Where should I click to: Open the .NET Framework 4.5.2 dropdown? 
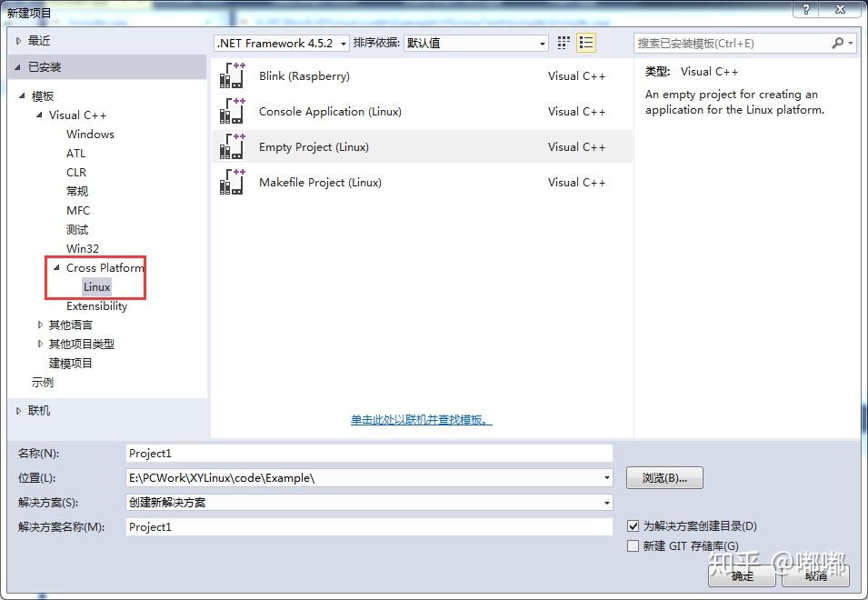tap(343, 43)
